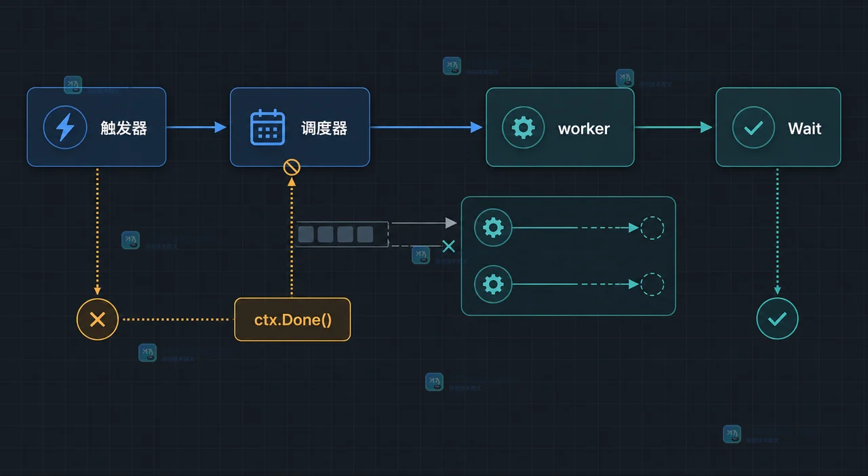Select the ctx.Done() box
The height and width of the screenshot is (476, 868).
(x=292, y=319)
